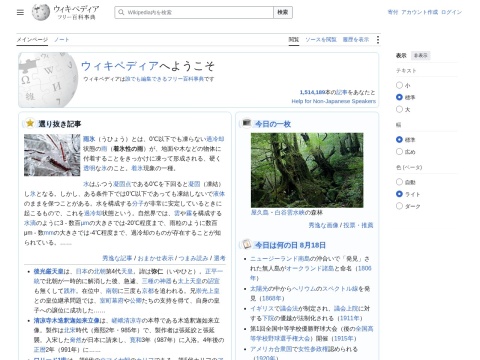The width and height of the screenshot is (480, 360).
Task: Open the 白谷雲水峡 caption link
Action: pos(290,212)
